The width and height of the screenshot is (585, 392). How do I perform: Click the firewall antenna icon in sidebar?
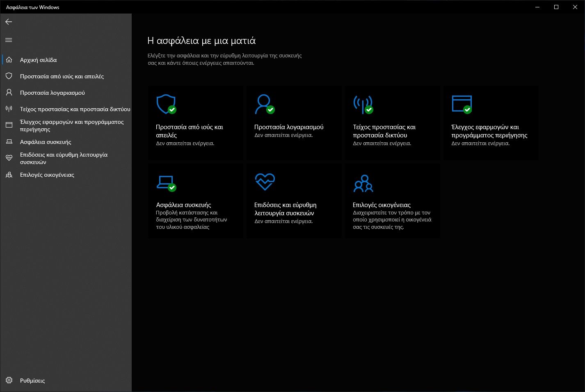9,109
